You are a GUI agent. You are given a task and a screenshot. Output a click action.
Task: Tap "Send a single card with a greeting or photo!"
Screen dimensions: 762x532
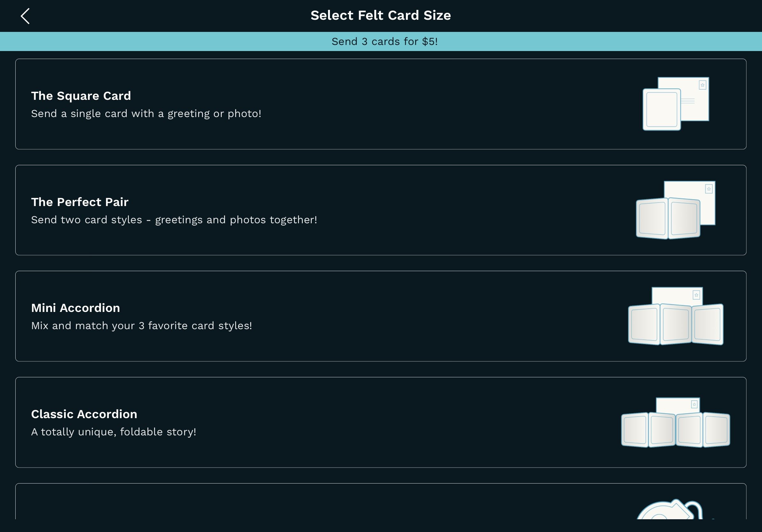click(x=146, y=114)
